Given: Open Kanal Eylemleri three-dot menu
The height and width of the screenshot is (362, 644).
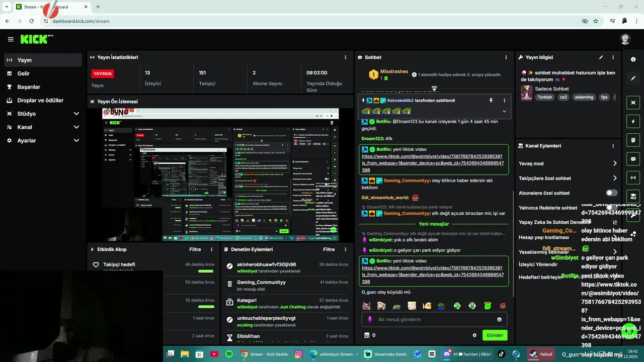Looking at the screenshot, I should click(613, 146).
